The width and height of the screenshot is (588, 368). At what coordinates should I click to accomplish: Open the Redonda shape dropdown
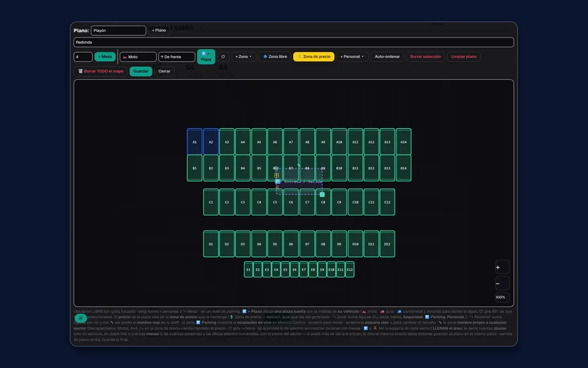(293, 42)
